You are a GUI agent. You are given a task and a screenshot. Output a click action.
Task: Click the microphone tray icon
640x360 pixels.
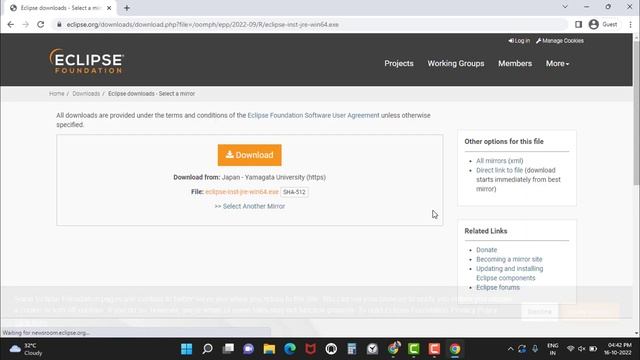(535, 349)
